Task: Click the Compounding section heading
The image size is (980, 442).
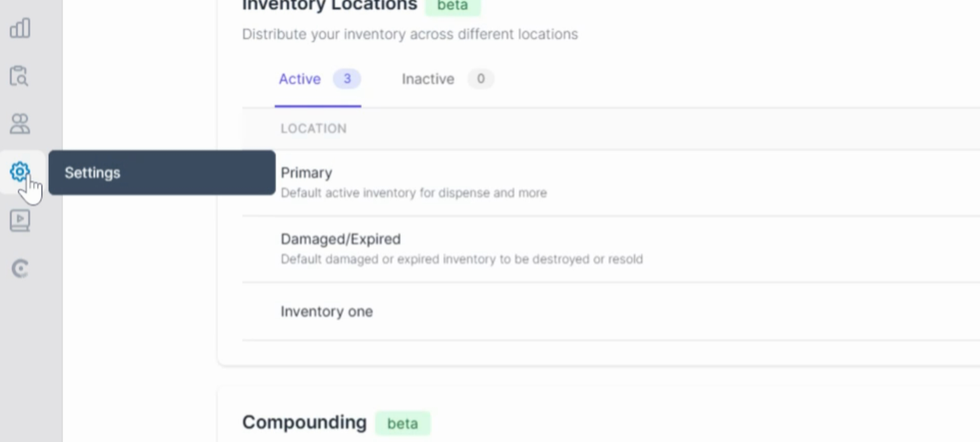Action: [x=304, y=422]
